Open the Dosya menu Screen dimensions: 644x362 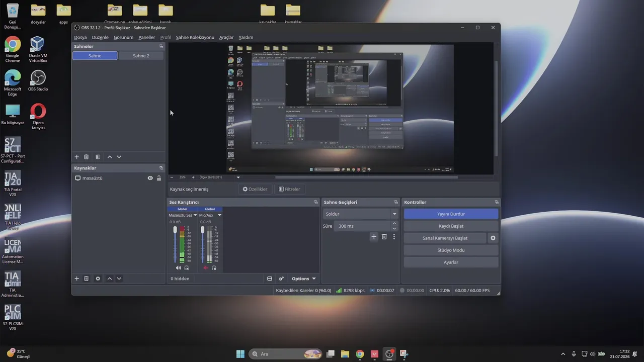click(x=80, y=37)
